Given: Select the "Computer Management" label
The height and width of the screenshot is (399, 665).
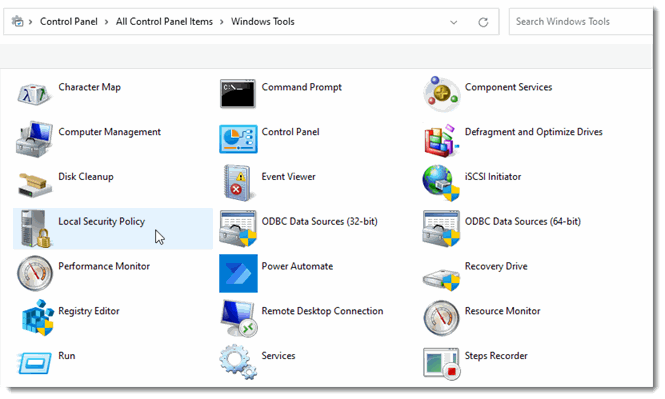Looking at the screenshot, I should (x=109, y=132).
